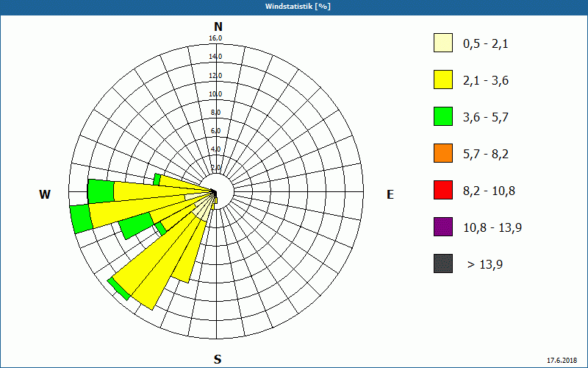This screenshot has height=368, width=588.
Task: Click the 4,0 radial axis value
Action: (x=215, y=149)
